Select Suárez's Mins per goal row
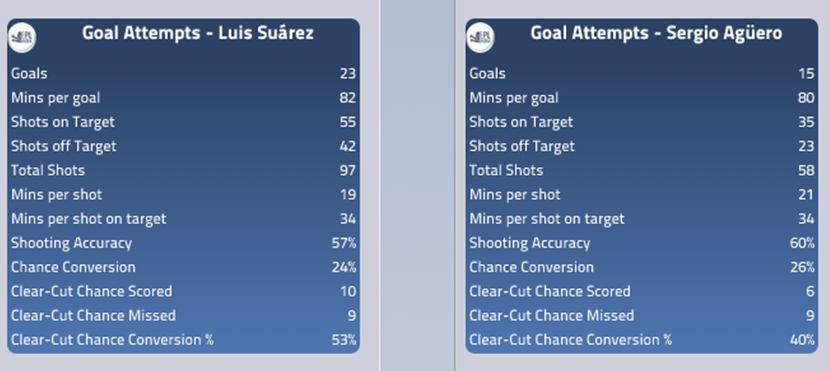830x371 pixels. pos(183,98)
